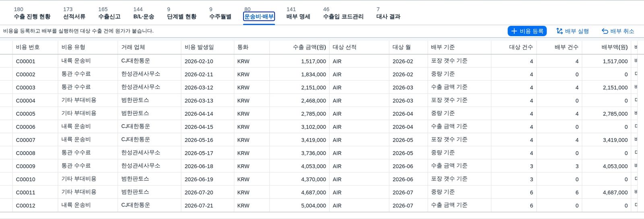Click allocated amount 4,687,000 in row C00011
644x219 pixels.
(615, 192)
